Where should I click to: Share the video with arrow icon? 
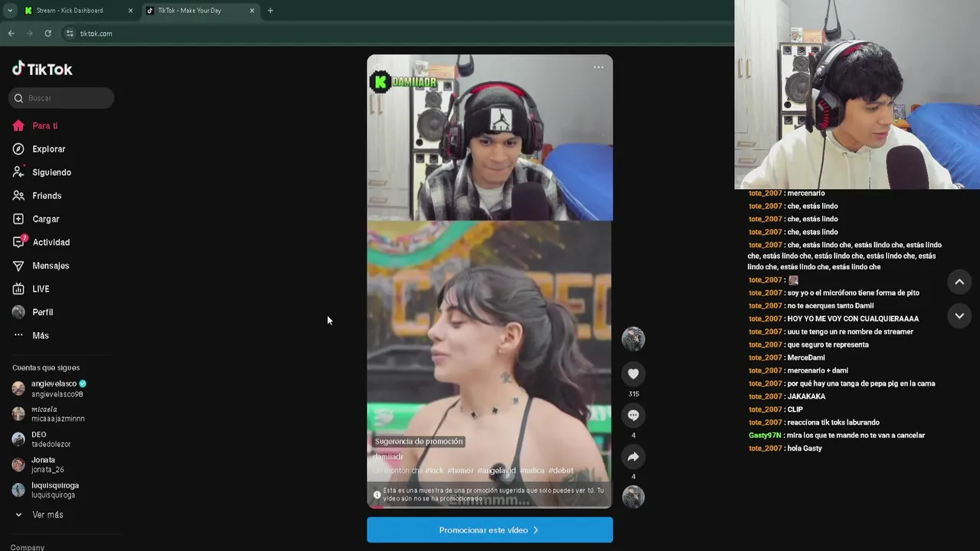[633, 457]
